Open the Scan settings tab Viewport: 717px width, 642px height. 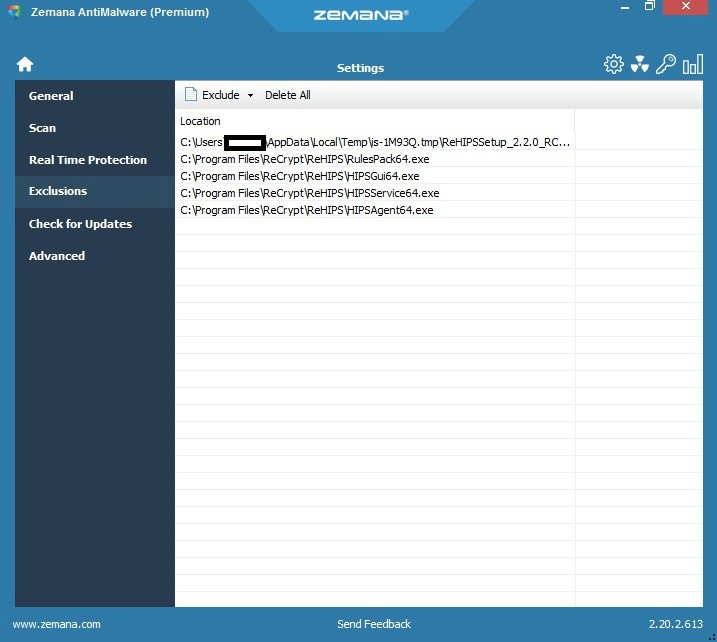tap(95, 128)
